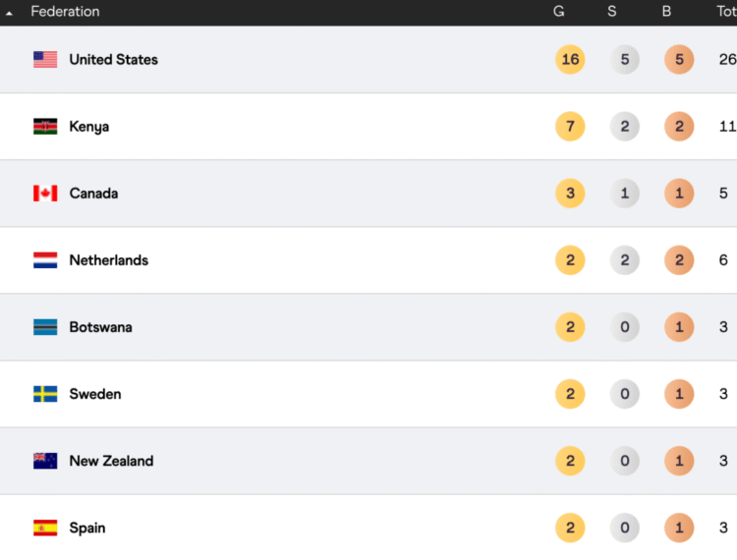Open the Kenya federation link
This screenshot has width=737, height=560.
click(x=89, y=127)
